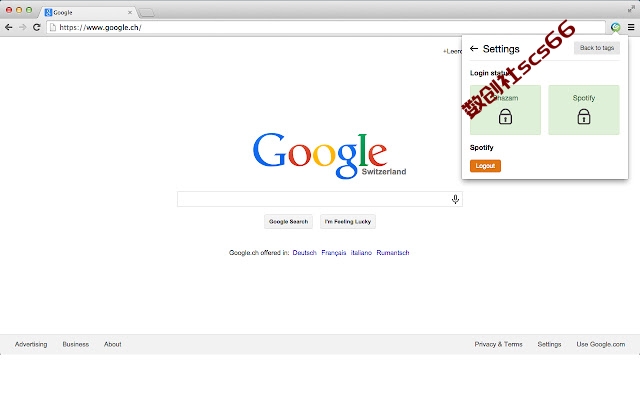Click the page icon in address bar
The width and height of the screenshot is (640, 400).
53,27
